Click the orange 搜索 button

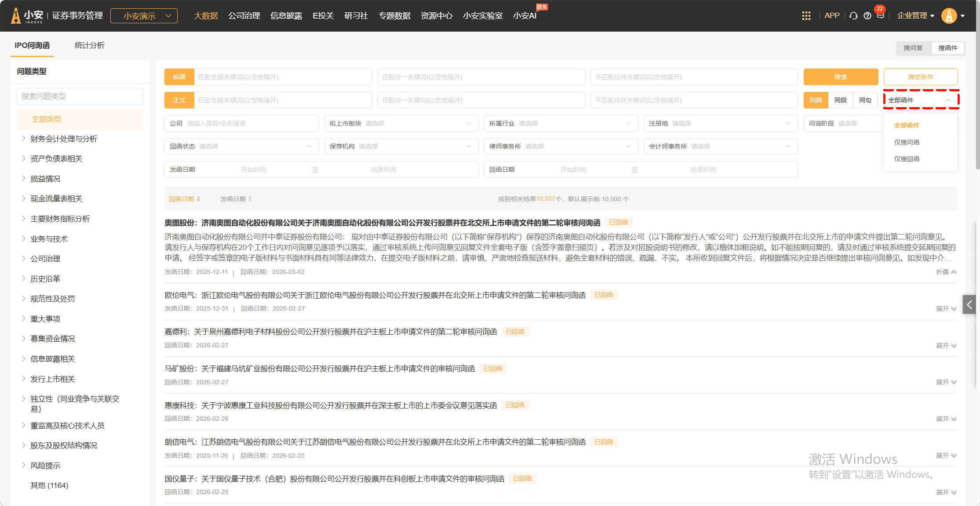[840, 77]
